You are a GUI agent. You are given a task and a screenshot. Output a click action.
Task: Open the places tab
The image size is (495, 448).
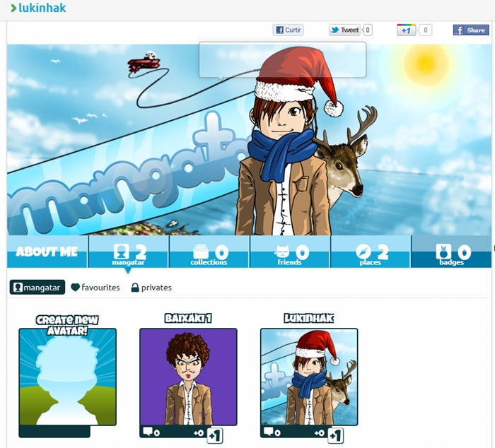371,252
